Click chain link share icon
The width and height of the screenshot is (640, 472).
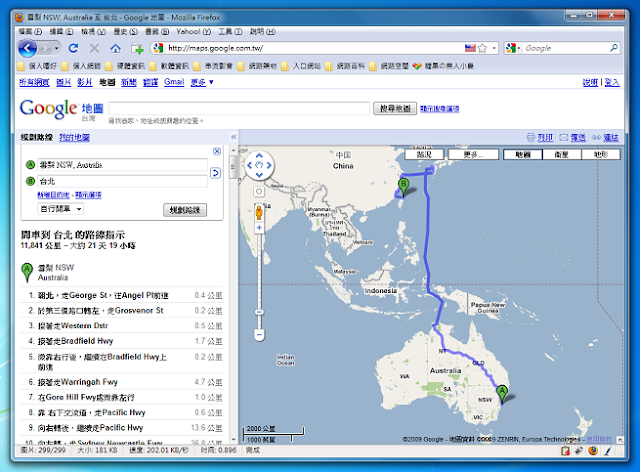[x=596, y=138]
